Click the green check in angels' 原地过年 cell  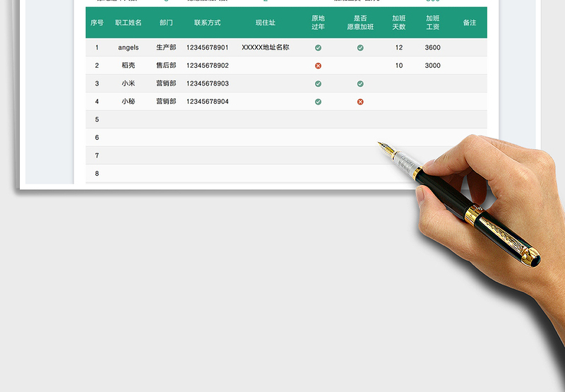pyautogui.click(x=318, y=48)
